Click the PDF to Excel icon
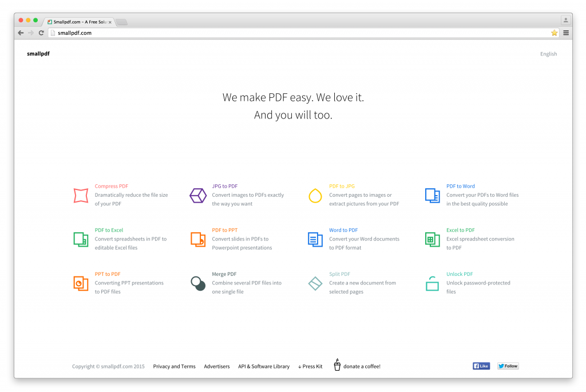 (81, 240)
